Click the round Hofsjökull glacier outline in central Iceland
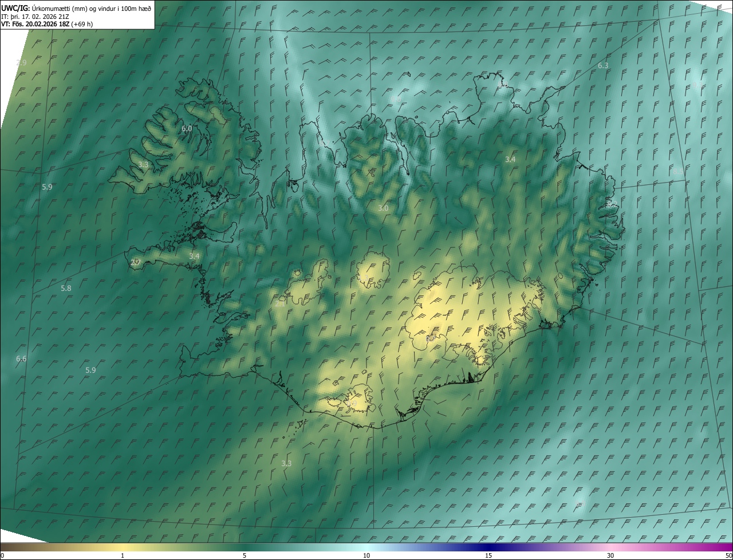Screen dimensions: 733x560 [373, 271]
